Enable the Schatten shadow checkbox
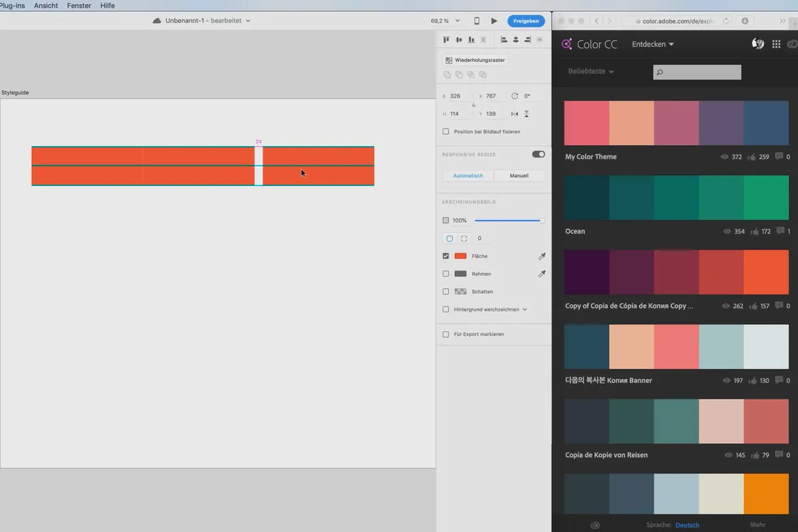Screen dimensions: 798x532 pos(446,291)
